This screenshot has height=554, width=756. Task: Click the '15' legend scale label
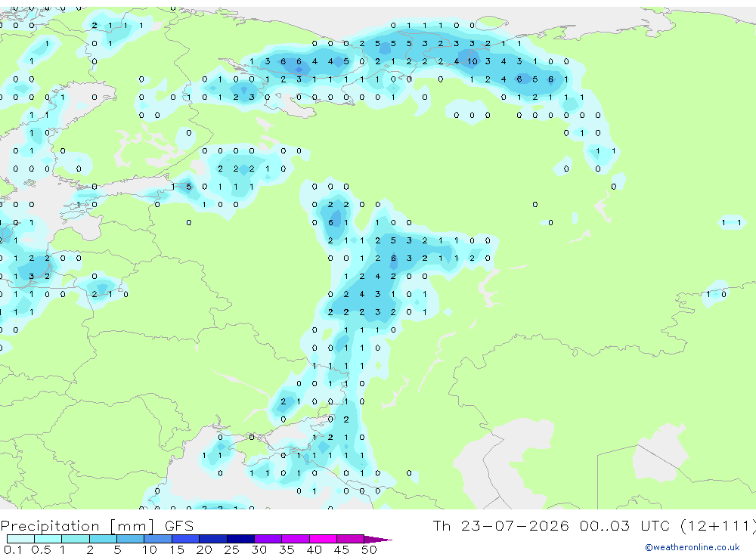point(176,549)
